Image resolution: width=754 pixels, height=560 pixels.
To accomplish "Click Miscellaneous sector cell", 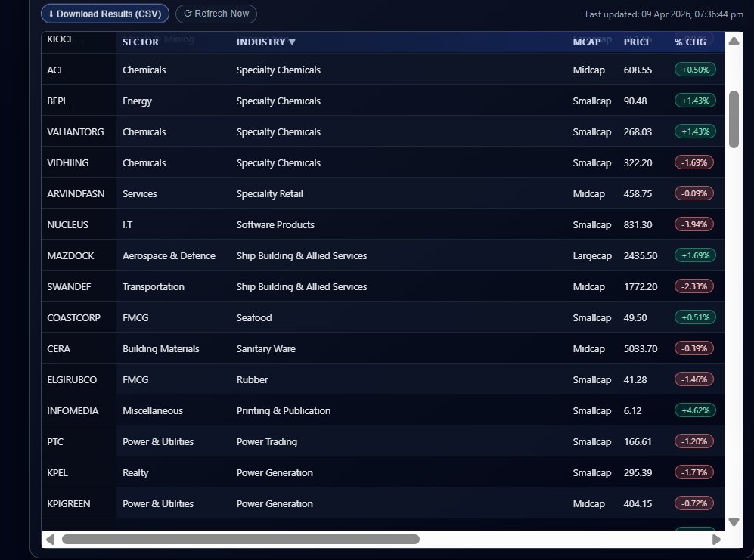I will (x=153, y=411).
